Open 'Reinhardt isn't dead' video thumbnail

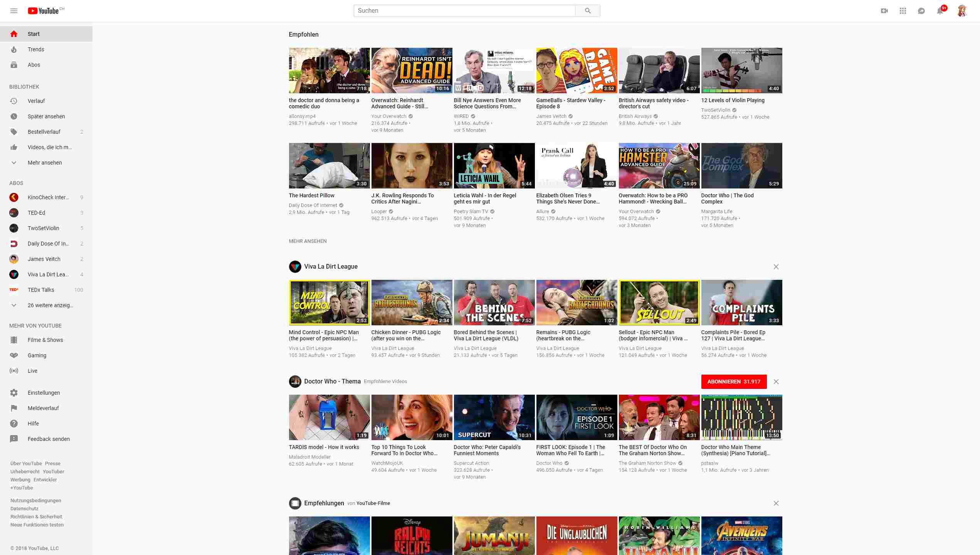412,71
